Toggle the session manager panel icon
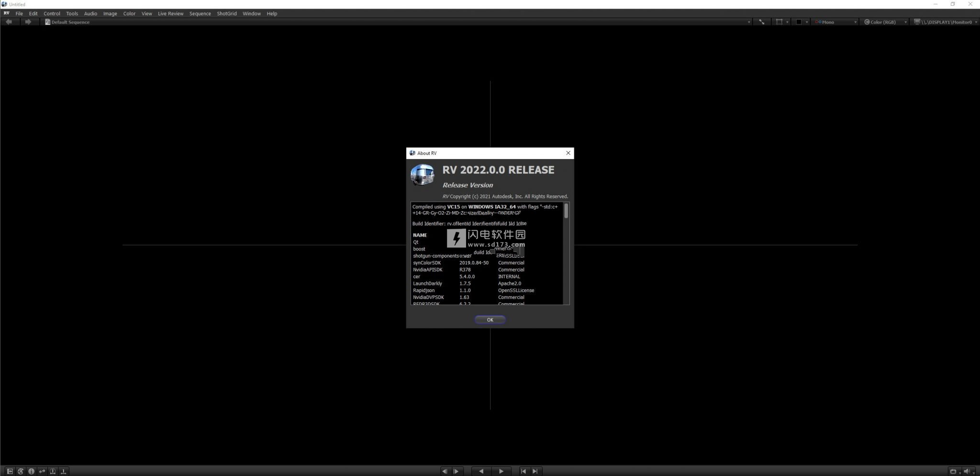 (x=10, y=471)
